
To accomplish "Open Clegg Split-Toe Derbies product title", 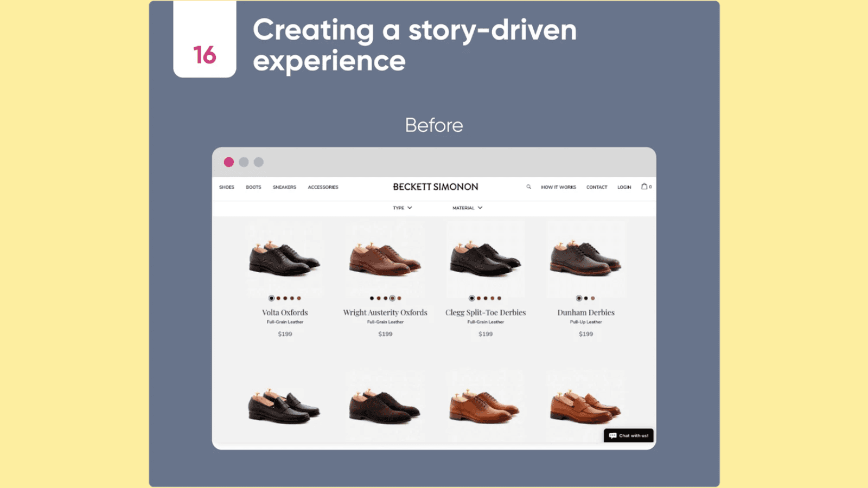I will [486, 312].
